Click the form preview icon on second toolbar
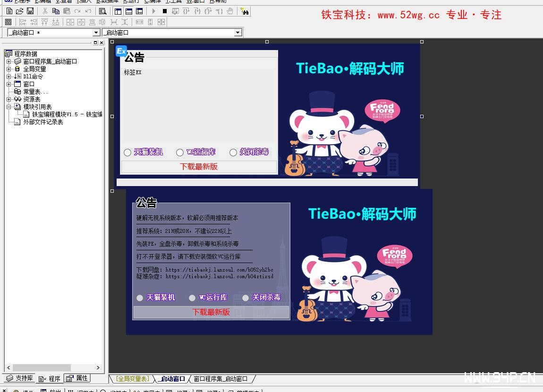The height and width of the screenshot is (392, 543). 8,22
